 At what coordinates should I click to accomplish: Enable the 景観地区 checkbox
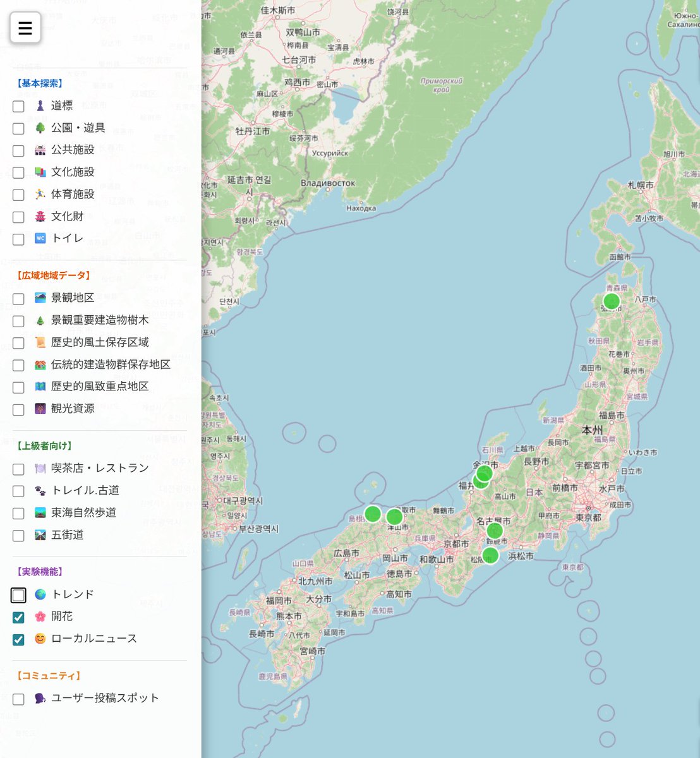[18, 298]
